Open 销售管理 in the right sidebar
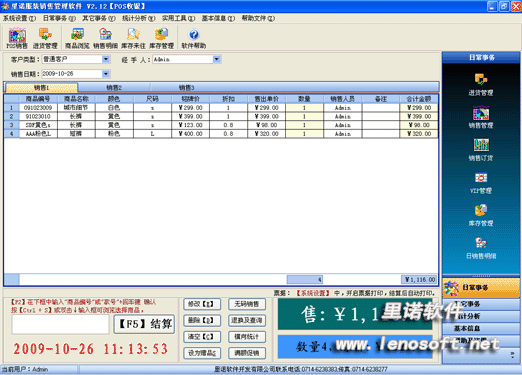Screen dimensions: 522x375 pyautogui.click(x=481, y=117)
